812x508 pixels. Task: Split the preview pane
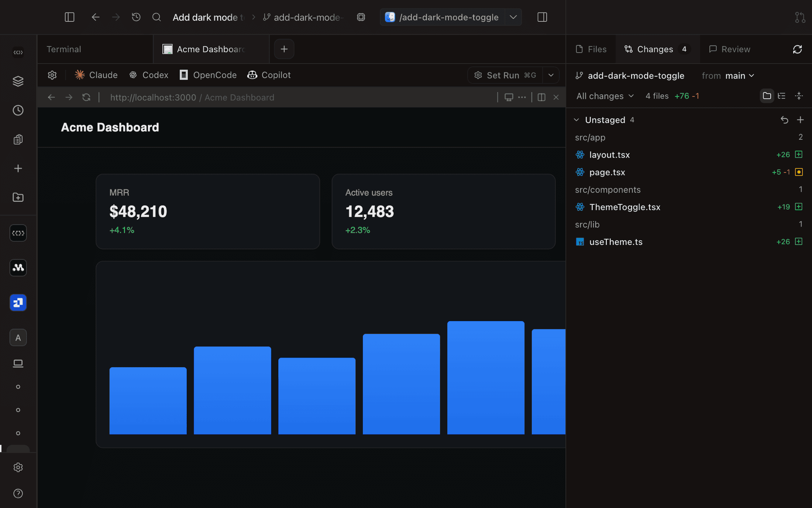coord(541,97)
